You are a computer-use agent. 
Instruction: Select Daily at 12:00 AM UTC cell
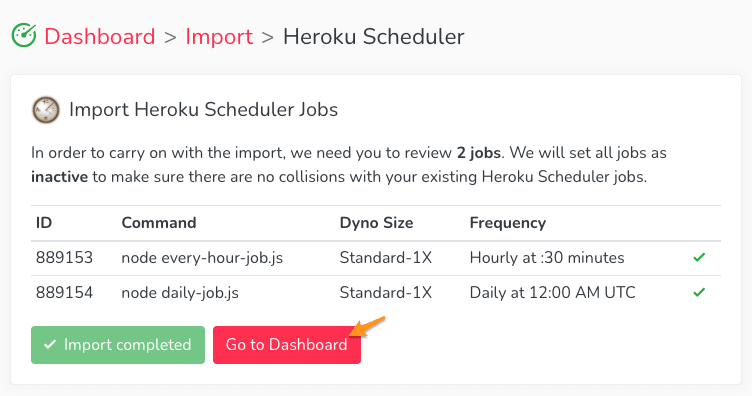pos(552,292)
